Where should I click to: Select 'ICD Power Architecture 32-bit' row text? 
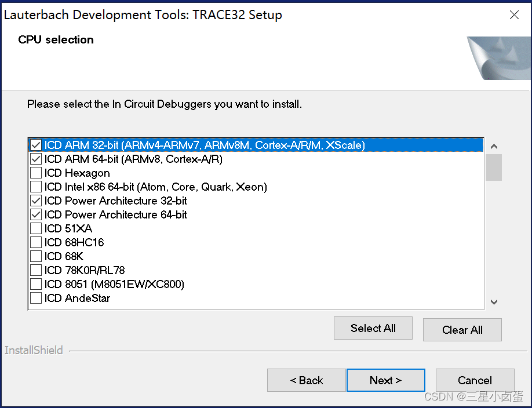click(115, 201)
